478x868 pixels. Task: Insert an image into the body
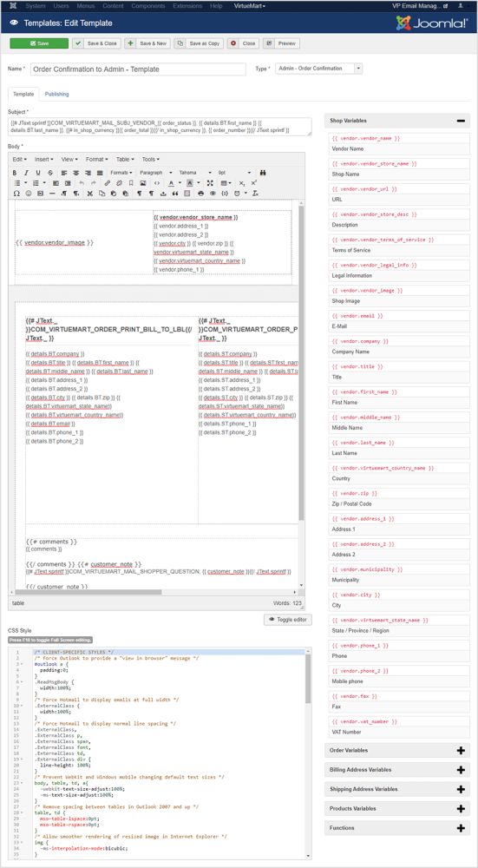click(x=143, y=182)
